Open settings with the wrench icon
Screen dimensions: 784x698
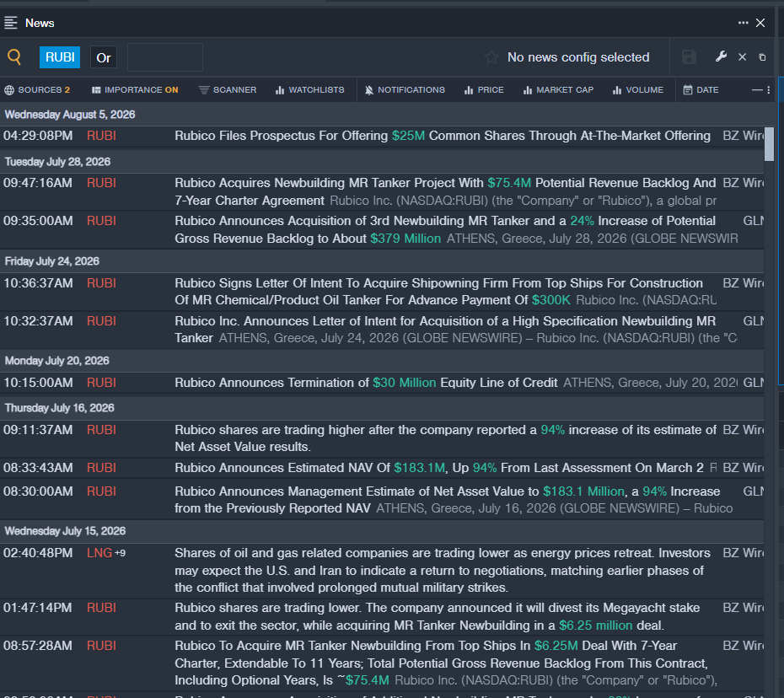(x=721, y=56)
